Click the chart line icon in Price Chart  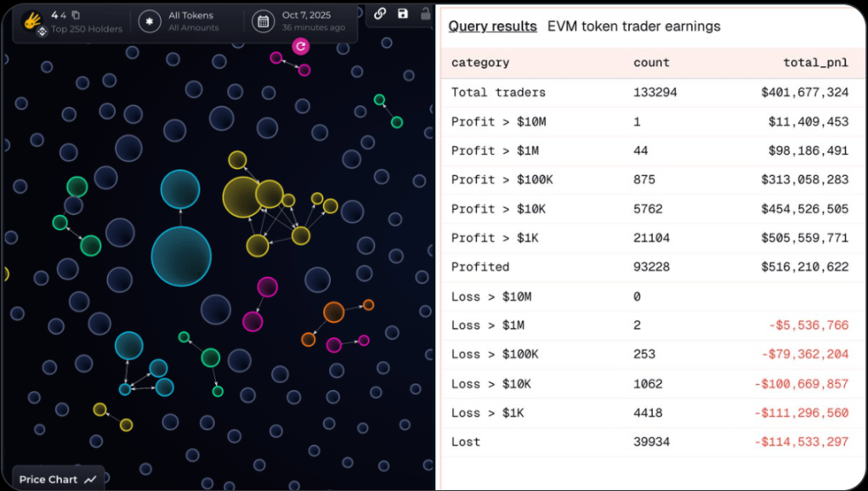point(91,480)
